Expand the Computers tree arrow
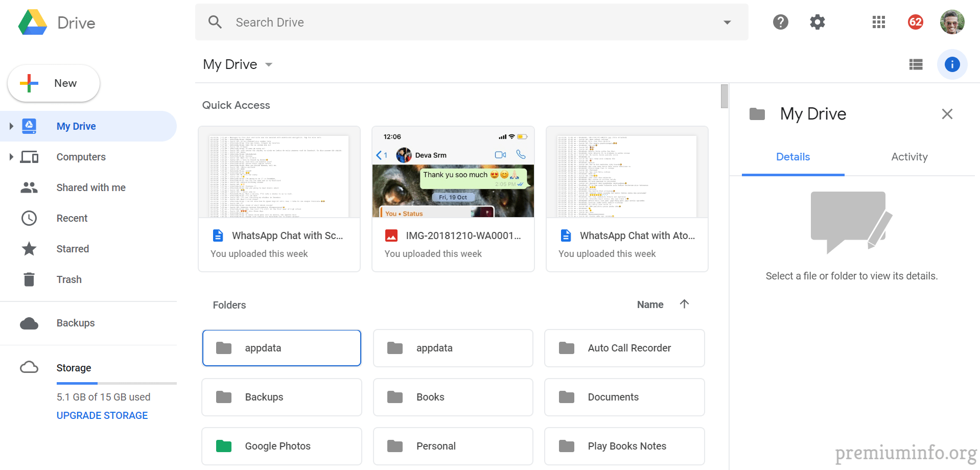Image resolution: width=980 pixels, height=470 pixels. click(11, 157)
